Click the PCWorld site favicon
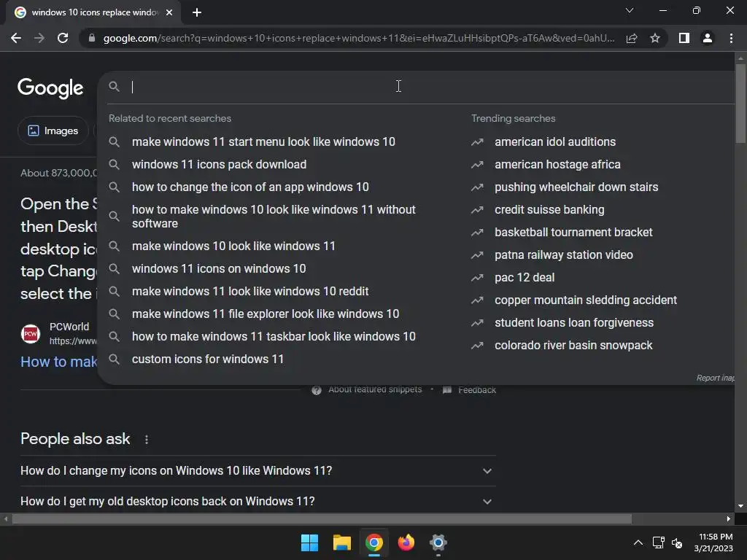Viewport: 747px width, 560px height. click(x=31, y=334)
